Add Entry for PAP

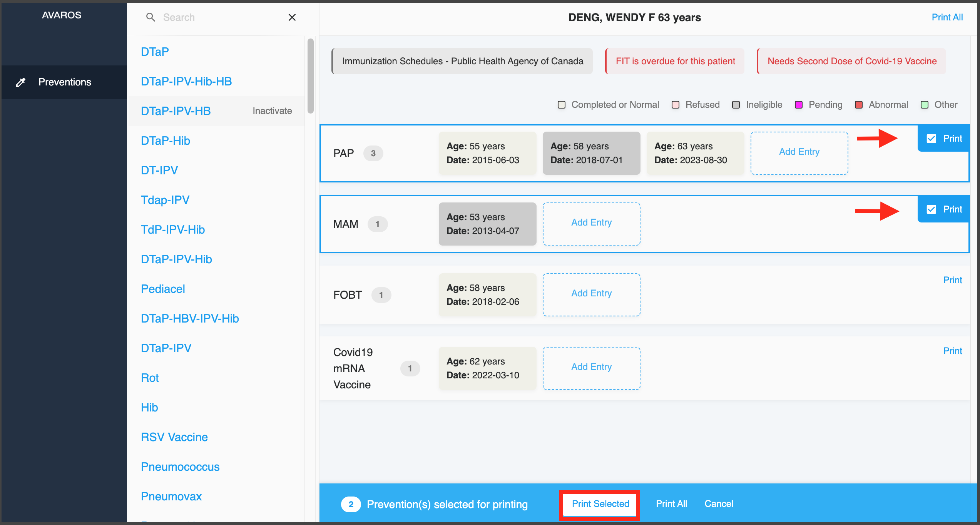[799, 153]
